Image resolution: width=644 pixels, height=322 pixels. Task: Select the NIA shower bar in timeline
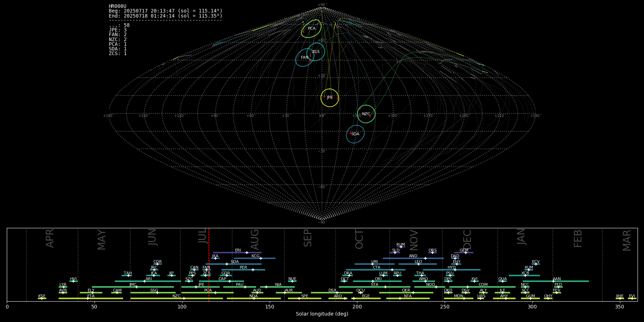point(278,287)
